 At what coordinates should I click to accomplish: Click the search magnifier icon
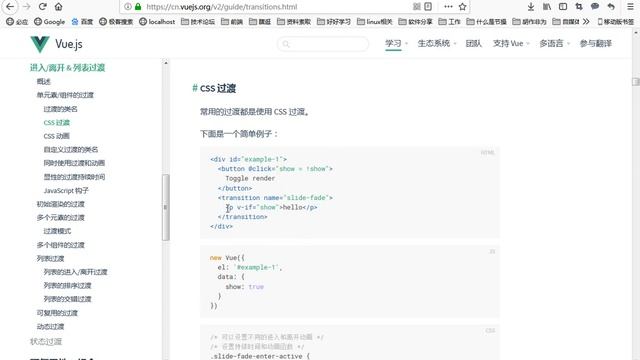coord(286,44)
